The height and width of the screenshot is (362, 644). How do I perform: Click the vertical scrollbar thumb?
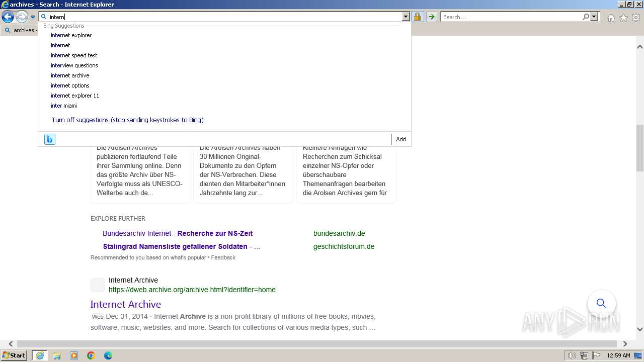point(639,148)
